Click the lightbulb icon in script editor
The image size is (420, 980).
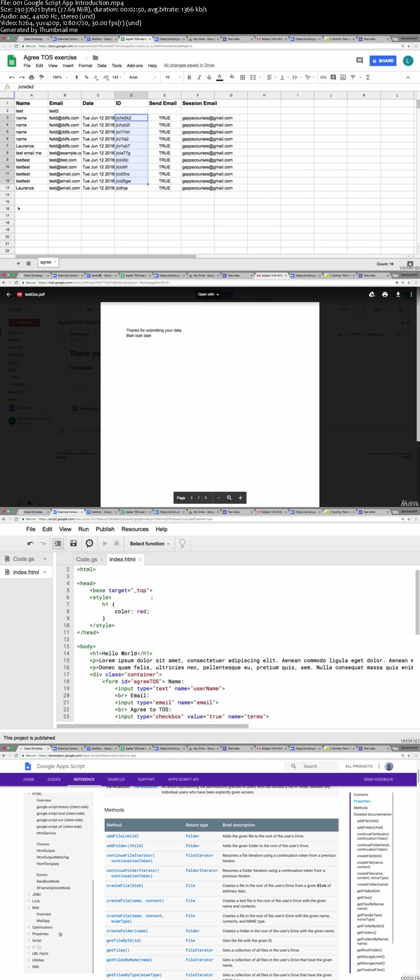point(183,543)
